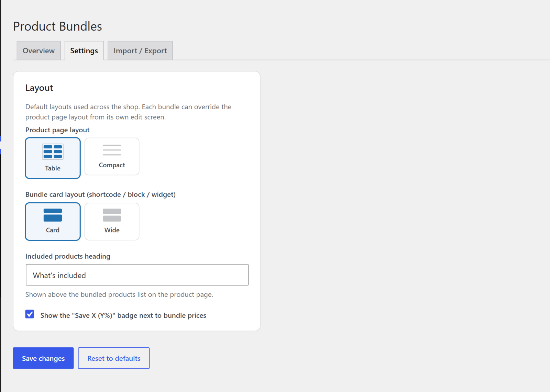Image resolution: width=550 pixels, height=392 pixels.
Task: Select the Settings tab
Action: pyautogui.click(x=84, y=51)
